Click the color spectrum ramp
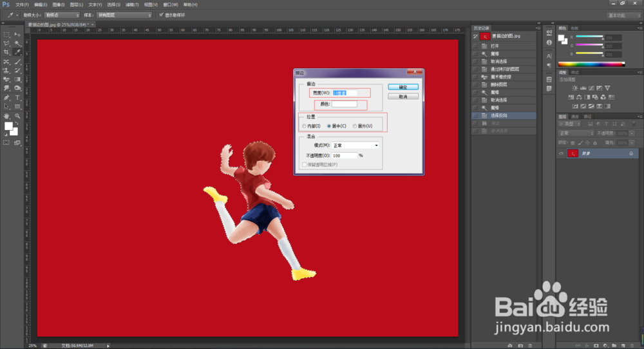Image resolution: width=644 pixels, height=349 pixels. [x=591, y=64]
